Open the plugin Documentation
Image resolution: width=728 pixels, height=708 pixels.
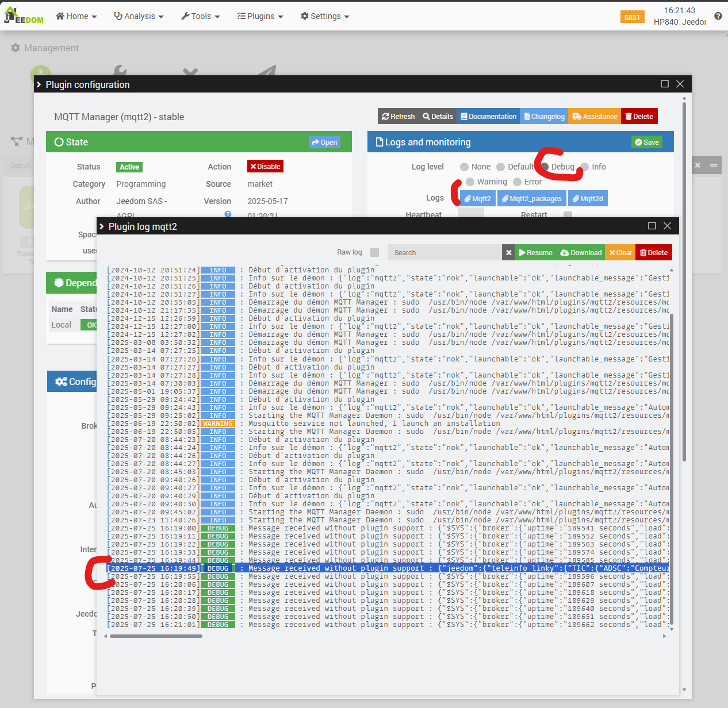click(488, 117)
